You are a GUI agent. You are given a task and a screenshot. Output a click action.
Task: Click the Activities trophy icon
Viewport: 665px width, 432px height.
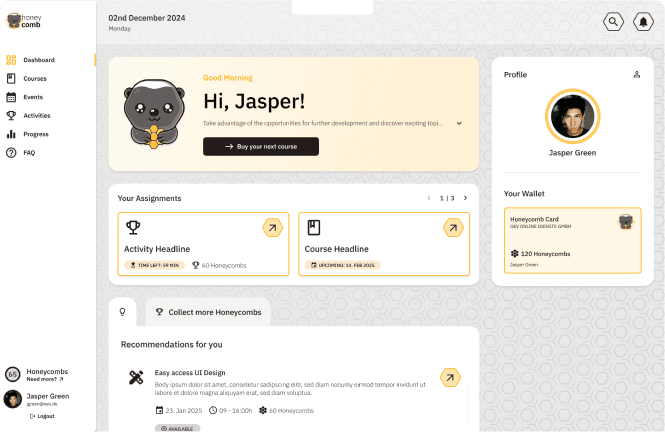(11, 115)
